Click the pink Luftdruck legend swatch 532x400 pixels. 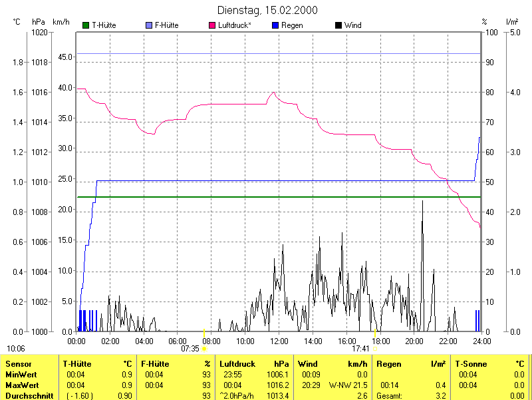click(x=213, y=25)
